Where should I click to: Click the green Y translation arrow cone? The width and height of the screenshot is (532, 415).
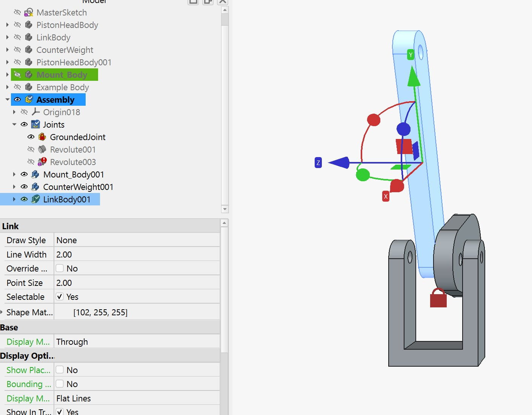click(414, 76)
